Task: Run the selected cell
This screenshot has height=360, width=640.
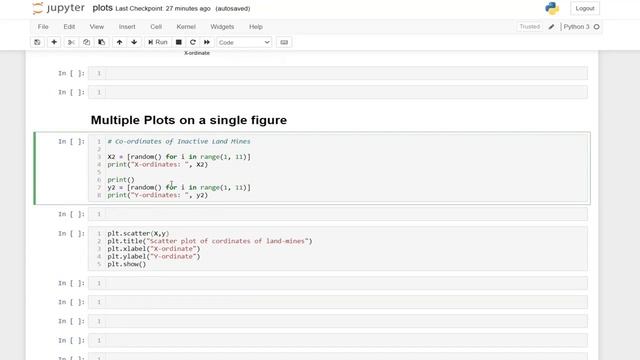Action: tap(158, 42)
